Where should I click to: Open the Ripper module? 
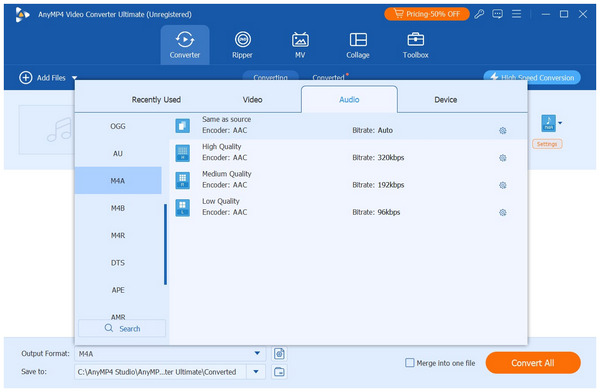242,45
